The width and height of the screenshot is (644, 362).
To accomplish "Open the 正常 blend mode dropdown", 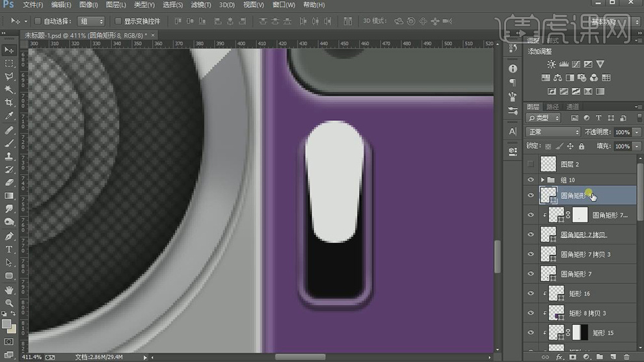I will 553,132.
